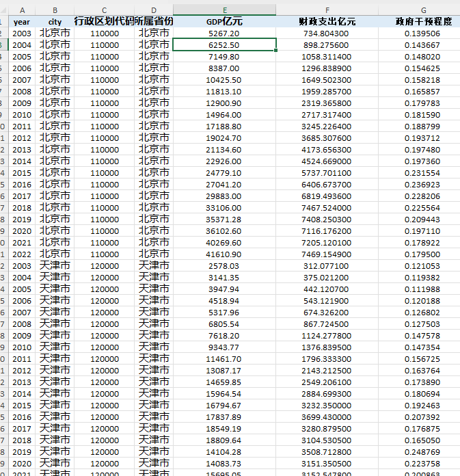The image size is (460, 476).
Task: Select GDP cell with value 5267.20
Action: (x=225, y=34)
